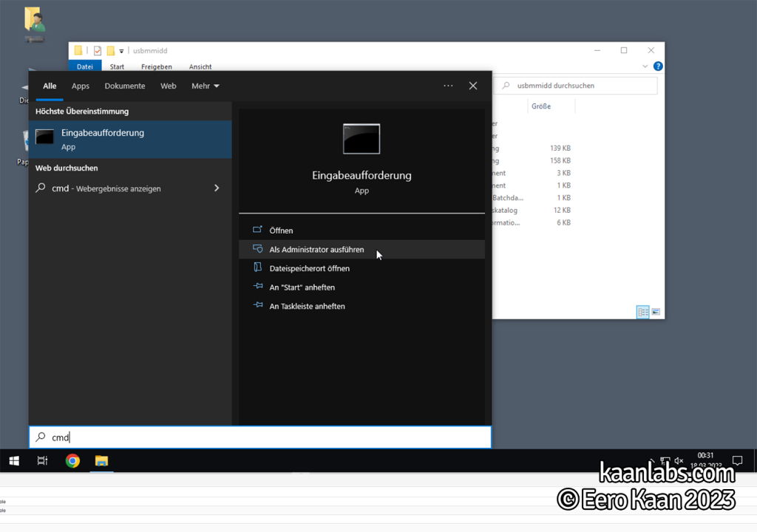Switch to the Dokumente search tab

(x=124, y=86)
